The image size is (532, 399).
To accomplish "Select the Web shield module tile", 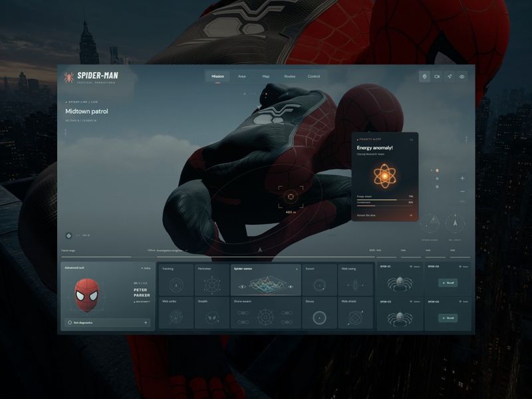I will (x=355, y=313).
